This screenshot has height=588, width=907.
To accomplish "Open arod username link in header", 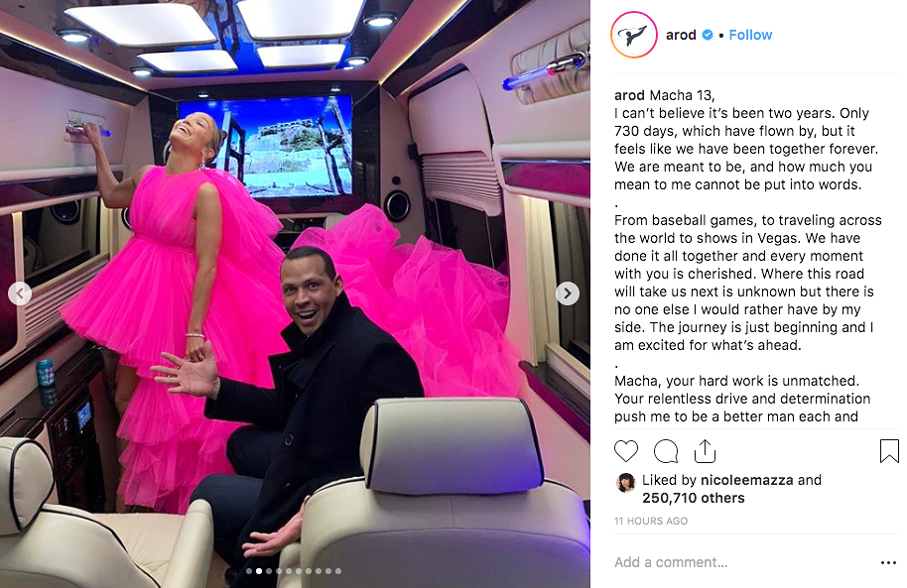I will (681, 36).
